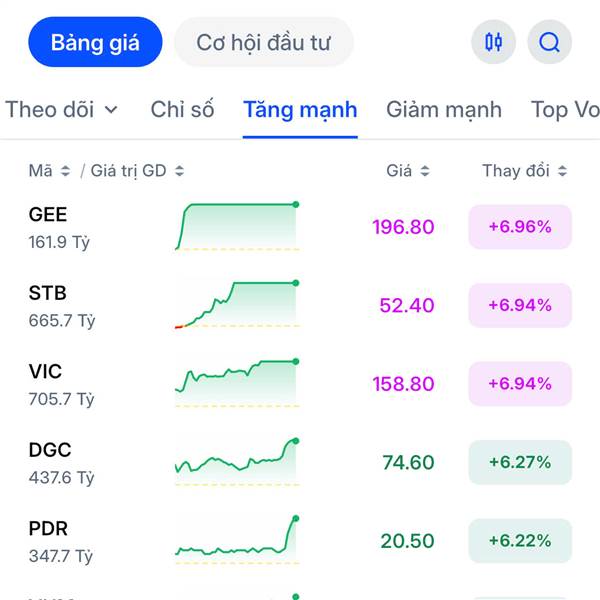The height and width of the screenshot is (600, 600).
Task: Sort by Giá column arrows
Action: (424, 171)
